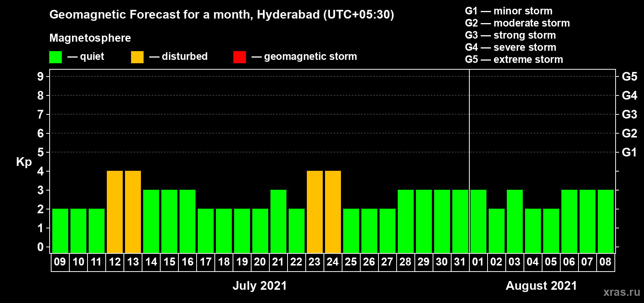Image resolution: width=644 pixels, height=303 pixels.
Task: Click the G3 right axis label
Action: pos(629,114)
